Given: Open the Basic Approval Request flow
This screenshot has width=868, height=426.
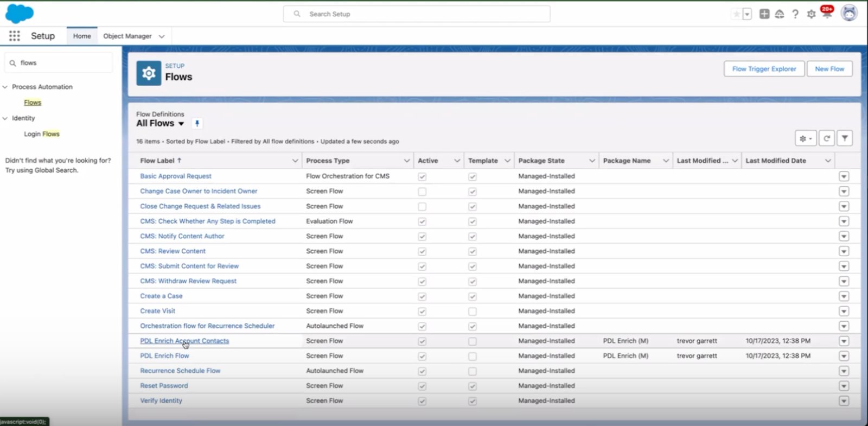Looking at the screenshot, I should coord(176,176).
